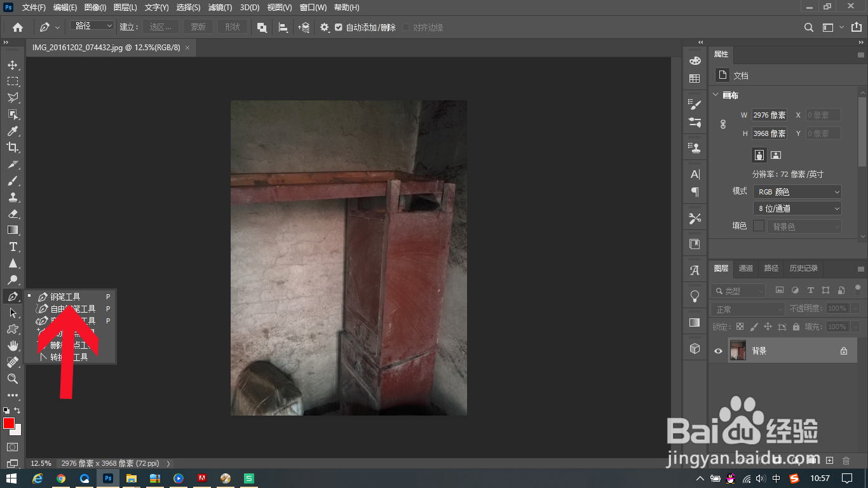Grab the Hand tool

pyautogui.click(x=13, y=346)
